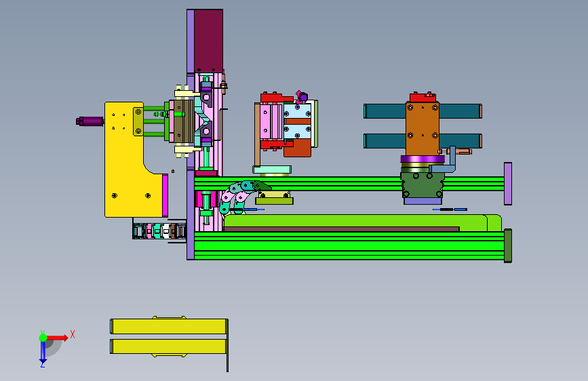Select the lower yellow bar at the bottom
588x381 pixels.
[x=169, y=346]
